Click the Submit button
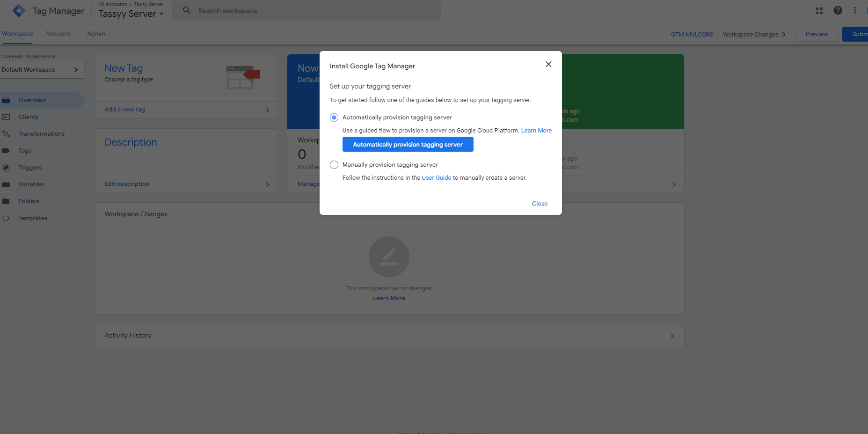The image size is (868, 434). 855,34
